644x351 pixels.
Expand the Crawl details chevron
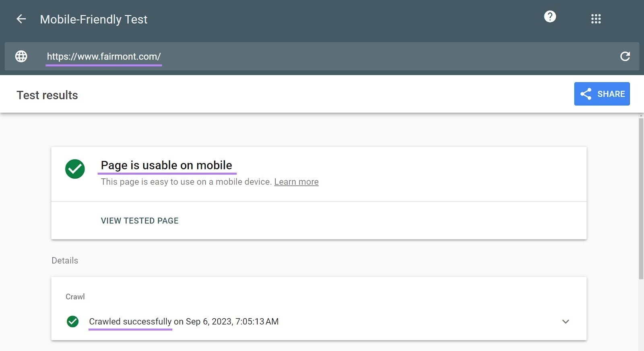click(566, 321)
